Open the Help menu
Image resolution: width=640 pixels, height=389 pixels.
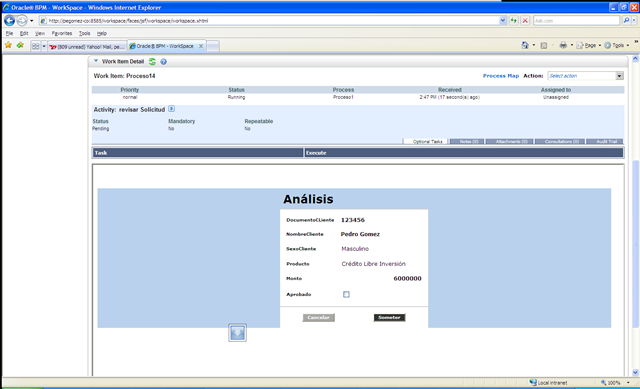102,33
